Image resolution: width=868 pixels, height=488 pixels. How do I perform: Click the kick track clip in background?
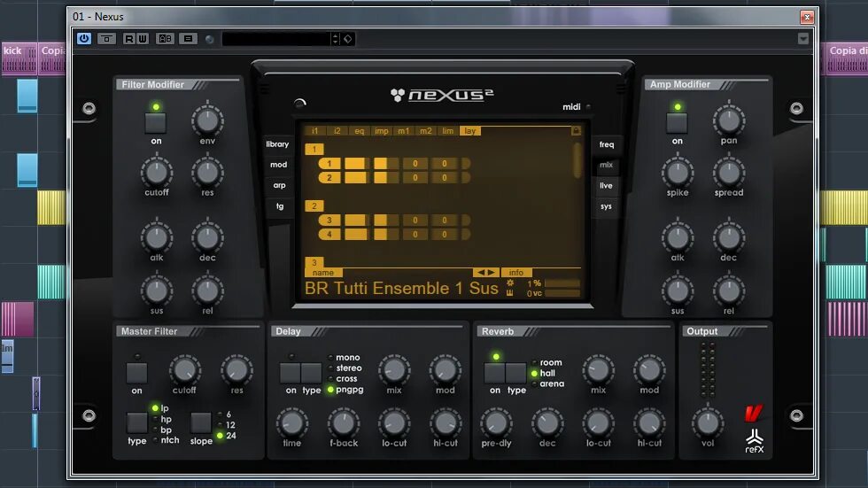pos(19,58)
